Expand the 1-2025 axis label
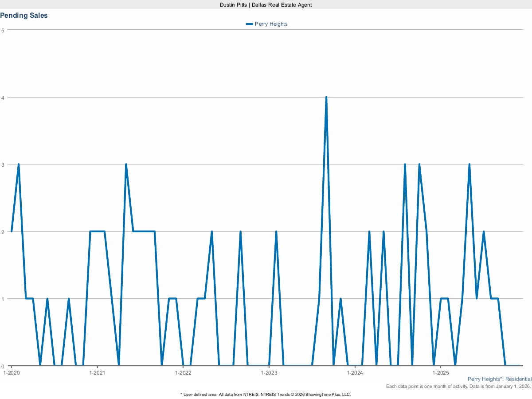 (x=441, y=373)
